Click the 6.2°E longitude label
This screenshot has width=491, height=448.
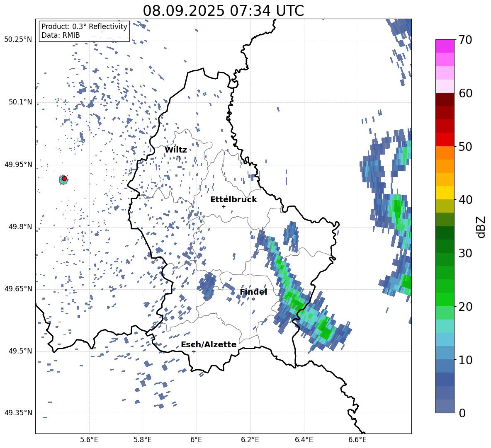tap(250, 440)
